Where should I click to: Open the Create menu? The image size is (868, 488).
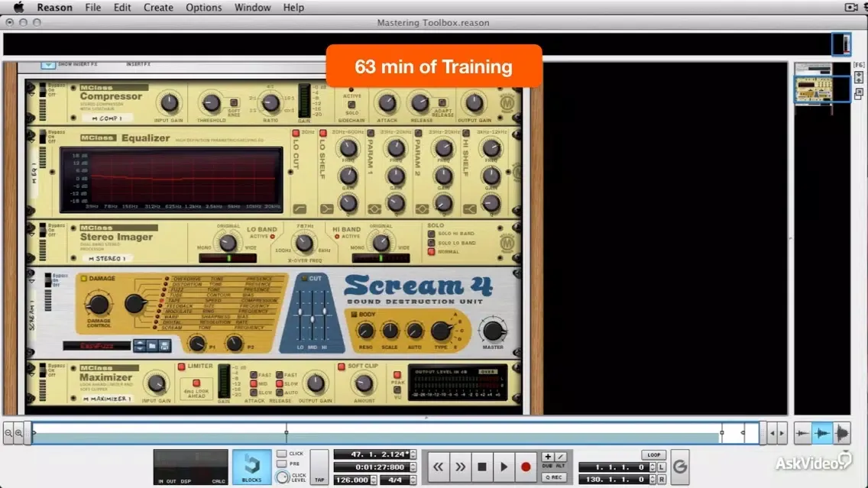158,7
